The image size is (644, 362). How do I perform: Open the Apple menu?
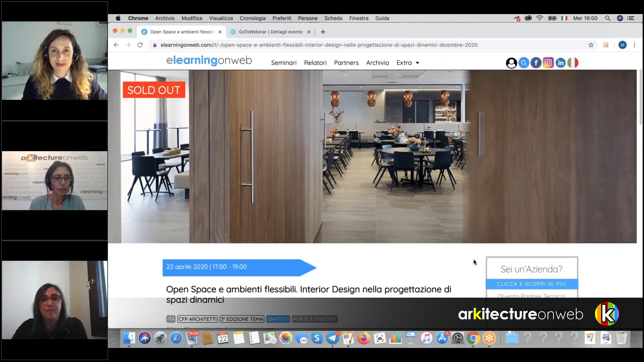coord(118,18)
